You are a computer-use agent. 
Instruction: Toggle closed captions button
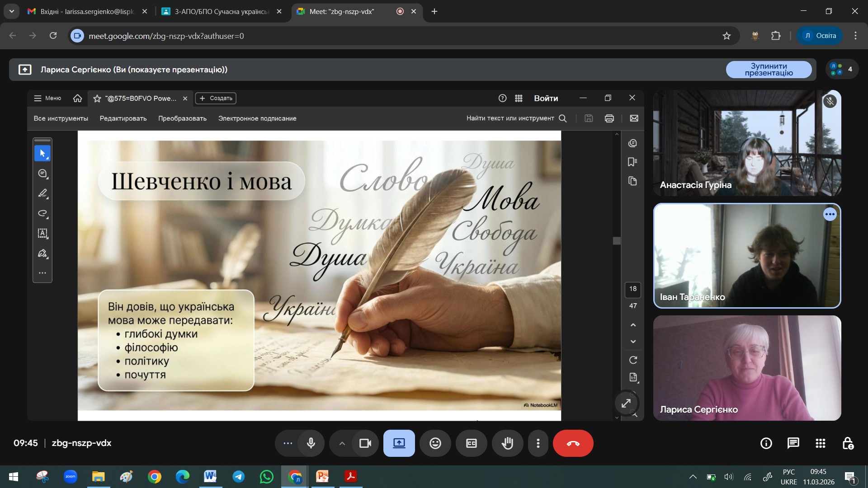[x=471, y=443]
